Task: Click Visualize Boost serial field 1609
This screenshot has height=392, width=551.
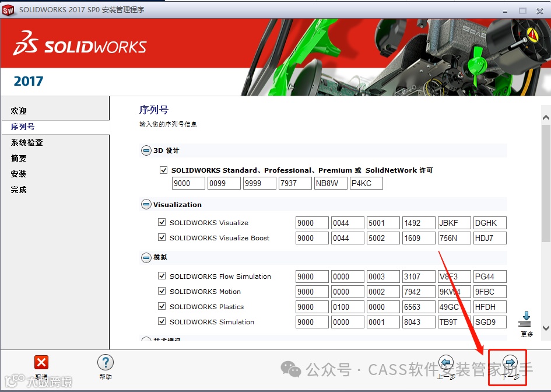Action: (419, 238)
